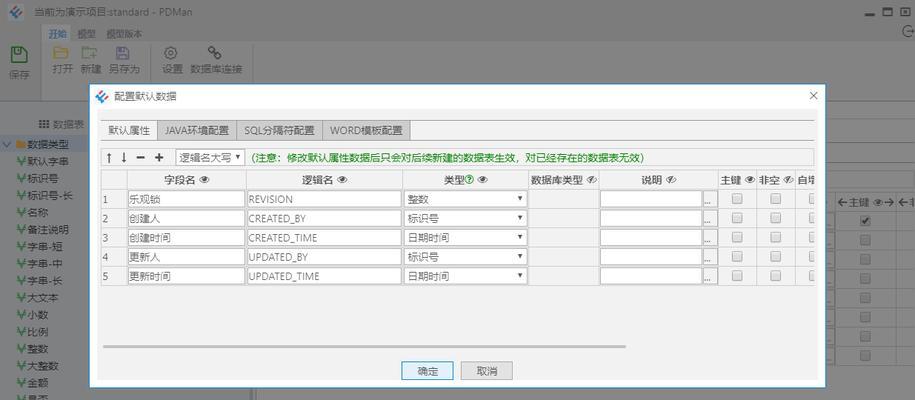The height and width of the screenshot is (400, 915).
Task: Select 备注说明 in the data type tree
Action: [x=43, y=229]
